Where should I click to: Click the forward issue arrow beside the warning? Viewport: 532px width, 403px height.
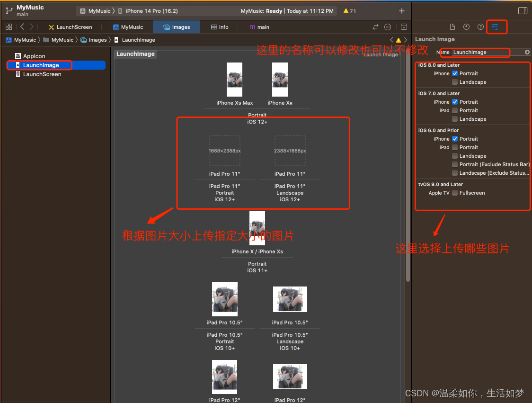pos(405,40)
